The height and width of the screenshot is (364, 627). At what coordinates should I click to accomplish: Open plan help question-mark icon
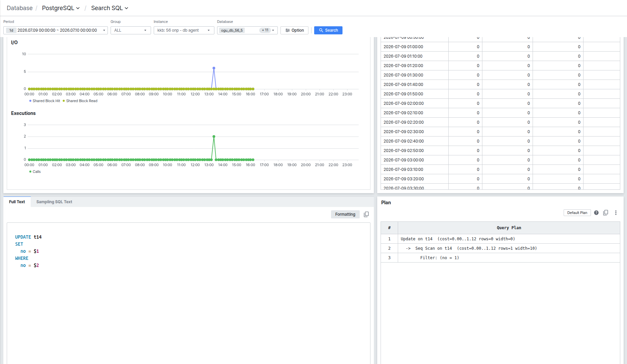596,213
